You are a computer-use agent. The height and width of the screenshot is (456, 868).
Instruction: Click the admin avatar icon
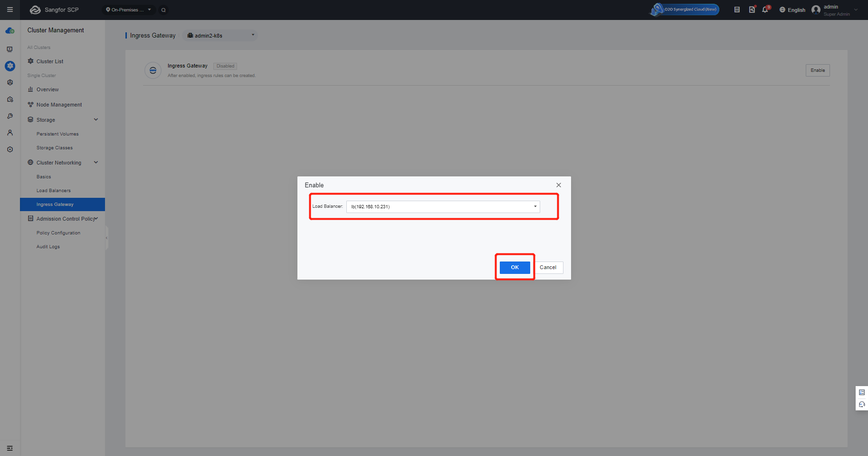pos(816,10)
